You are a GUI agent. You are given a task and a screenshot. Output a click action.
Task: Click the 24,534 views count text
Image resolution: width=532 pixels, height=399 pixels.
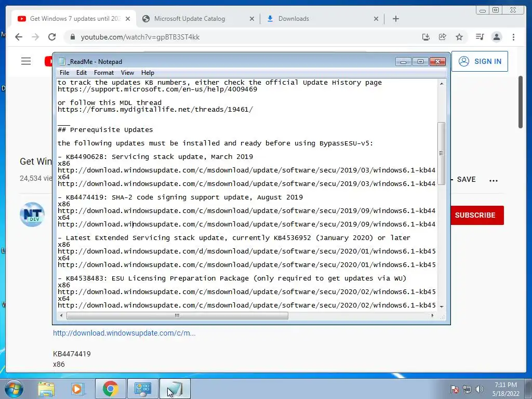pyautogui.click(x=36, y=178)
